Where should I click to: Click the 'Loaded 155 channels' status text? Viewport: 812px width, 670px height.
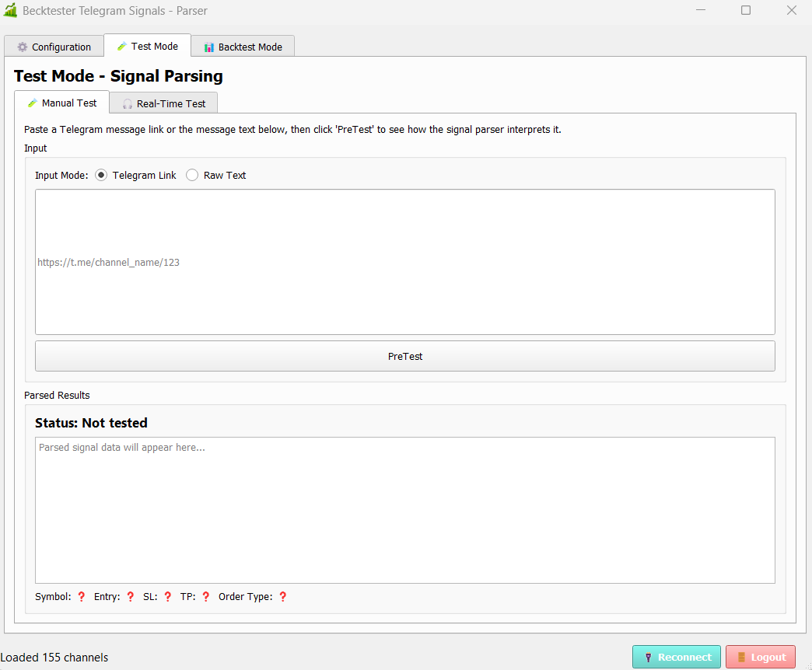pos(54,657)
